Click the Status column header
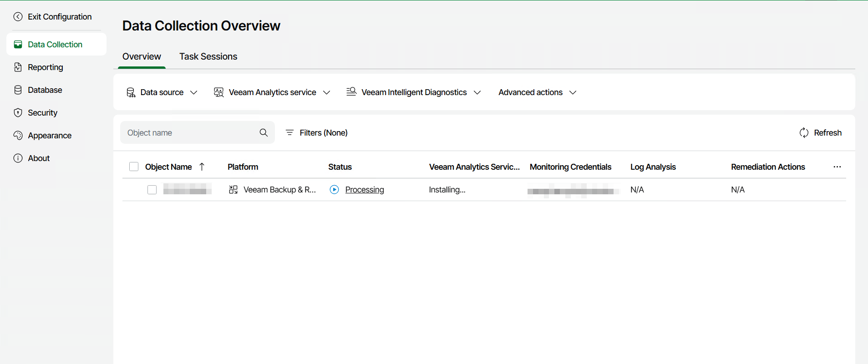Image resolution: width=868 pixels, height=364 pixels. pyautogui.click(x=340, y=167)
